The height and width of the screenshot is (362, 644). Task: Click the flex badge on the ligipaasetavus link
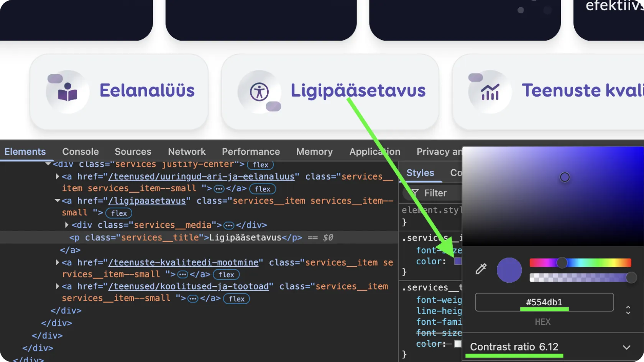119,213
